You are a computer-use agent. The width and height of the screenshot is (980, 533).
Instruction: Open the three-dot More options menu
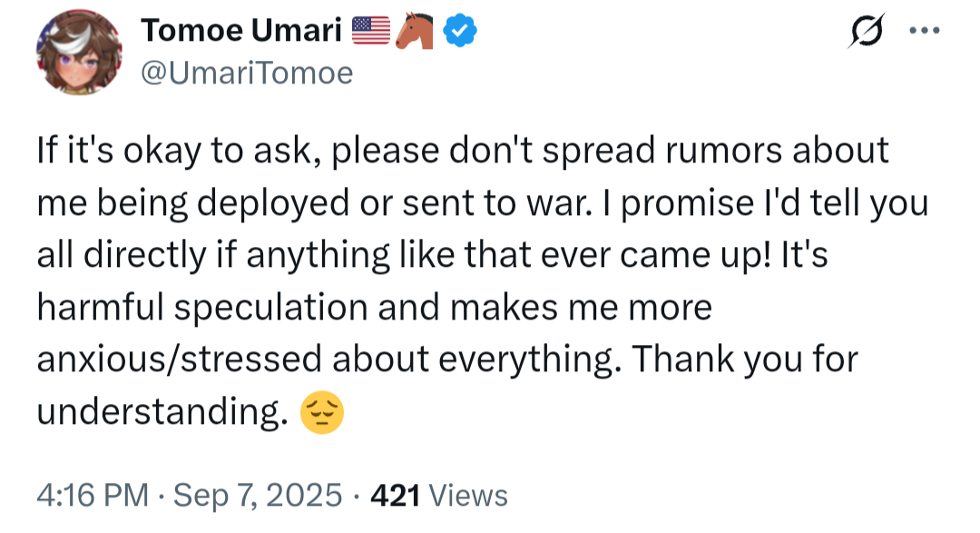coord(925,30)
